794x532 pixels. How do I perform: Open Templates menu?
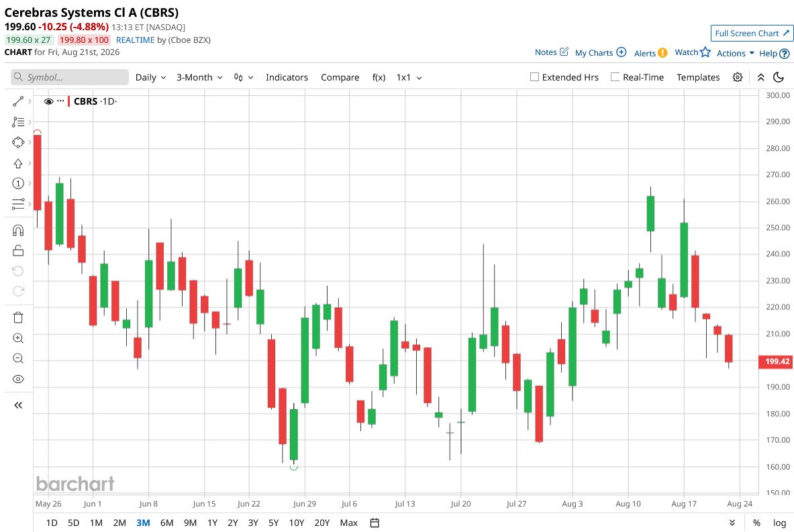coord(698,77)
